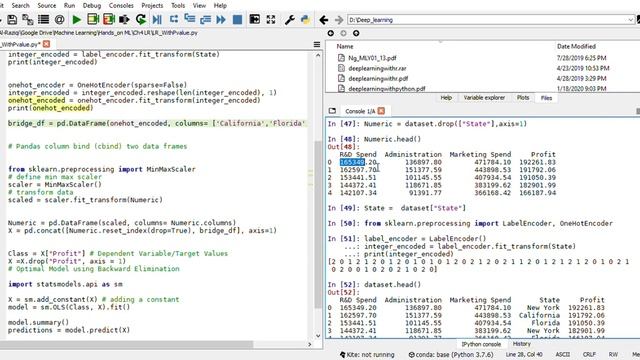Screen dimensions: 640x360
Task: Open the working directory dropdown
Action: (631, 20)
